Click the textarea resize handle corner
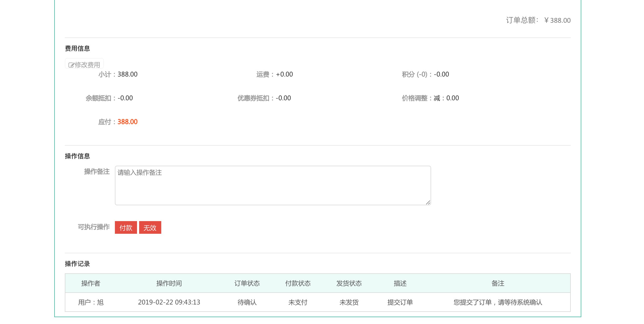 [428, 202]
